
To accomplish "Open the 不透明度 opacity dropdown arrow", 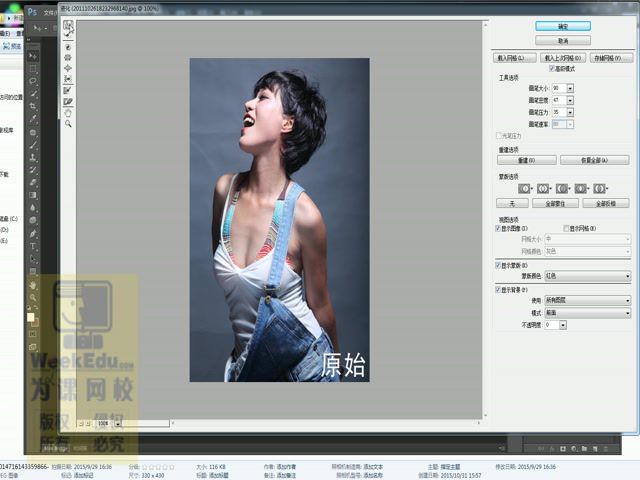I will click(563, 325).
